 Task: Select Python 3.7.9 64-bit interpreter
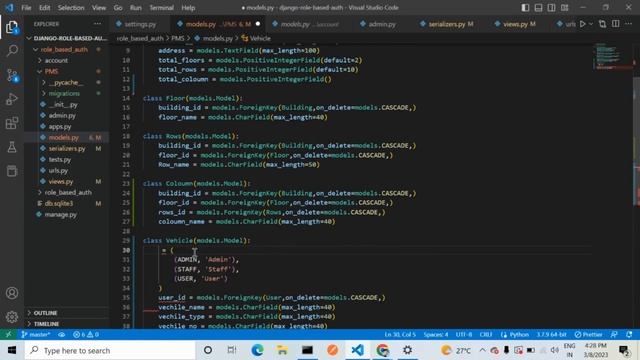[x=551, y=334]
